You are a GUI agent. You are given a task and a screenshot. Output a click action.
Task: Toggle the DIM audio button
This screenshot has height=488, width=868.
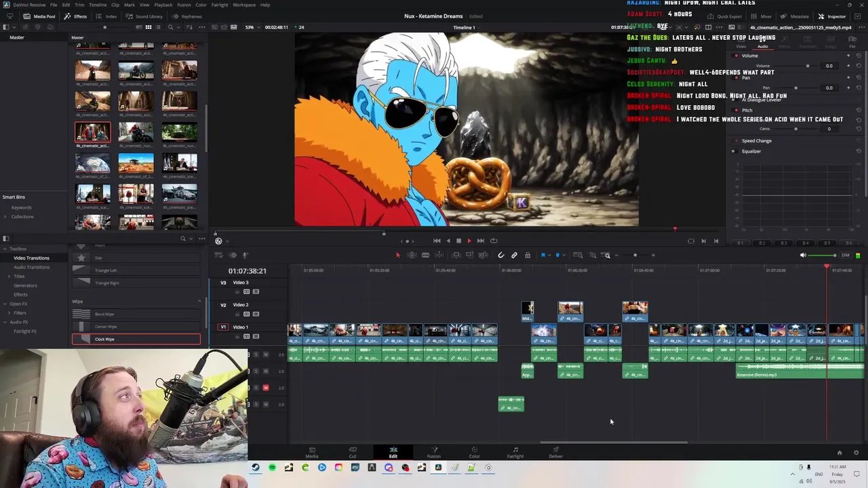[x=845, y=256]
